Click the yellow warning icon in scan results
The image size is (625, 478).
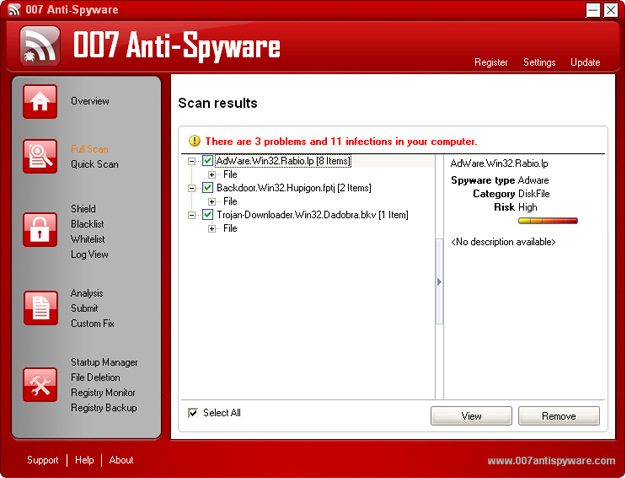tap(195, 141)
